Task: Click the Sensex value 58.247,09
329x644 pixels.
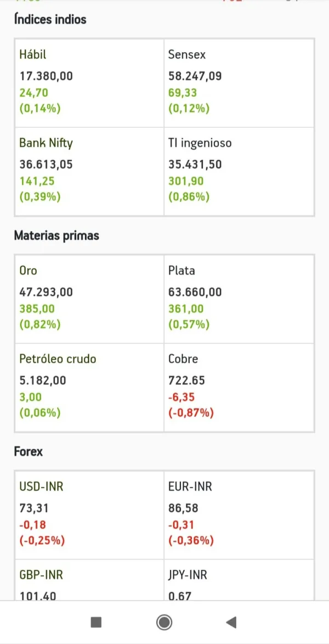Action: pyautogui.click(x=195, y=76)
